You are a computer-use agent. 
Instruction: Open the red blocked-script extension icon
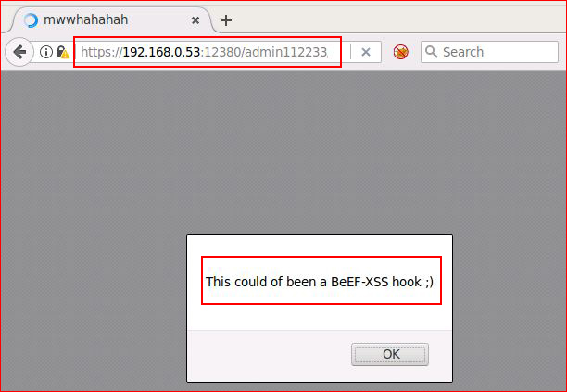pyautogui.click(x=400, y=52)
